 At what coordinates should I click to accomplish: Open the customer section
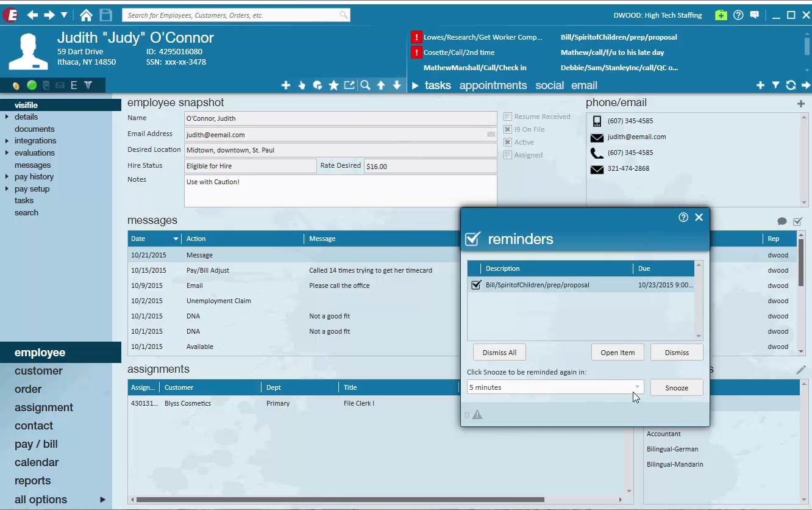(x=38, y=371)
